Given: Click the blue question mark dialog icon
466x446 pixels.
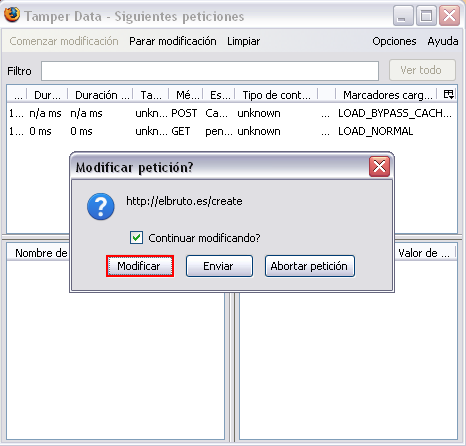Looking at the screenshot, I should (x=101, y=206).
